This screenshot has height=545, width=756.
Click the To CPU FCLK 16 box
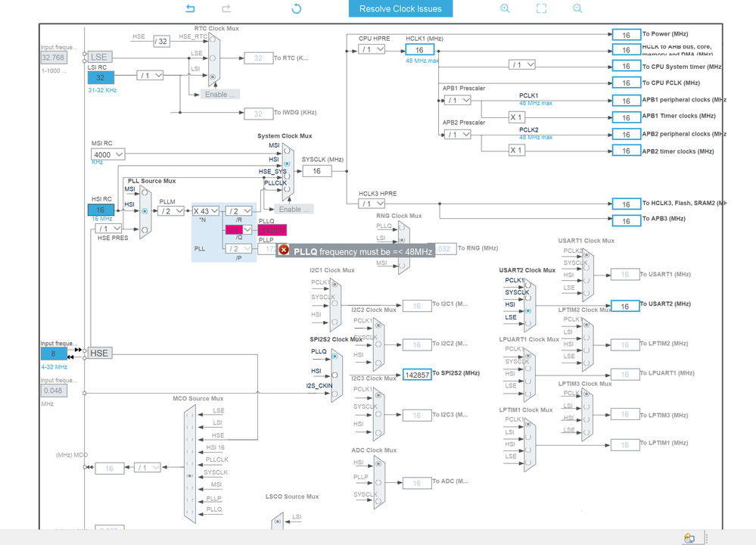[x=627, y=83]
